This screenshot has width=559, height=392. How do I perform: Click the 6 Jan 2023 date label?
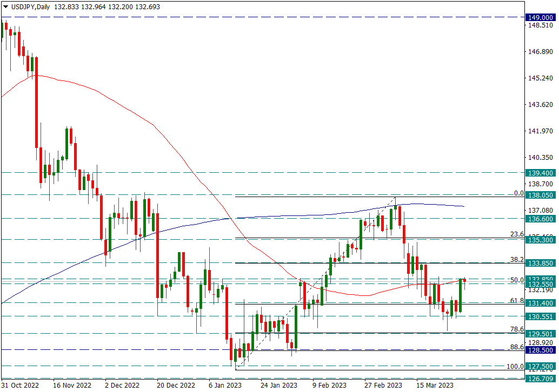pos(225,385)
